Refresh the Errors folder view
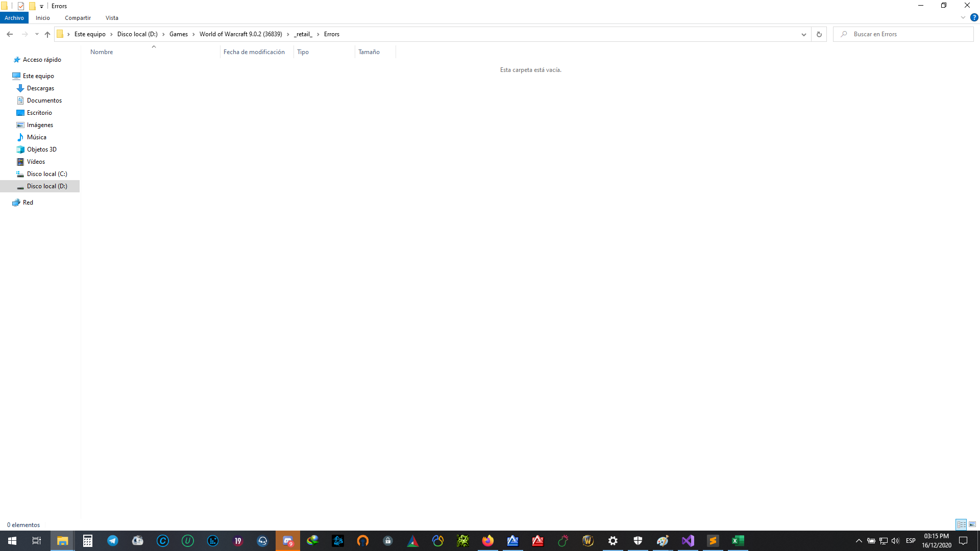Image resolution: width=980 pixels, height=551 pixels. click(x=819, y=34)
